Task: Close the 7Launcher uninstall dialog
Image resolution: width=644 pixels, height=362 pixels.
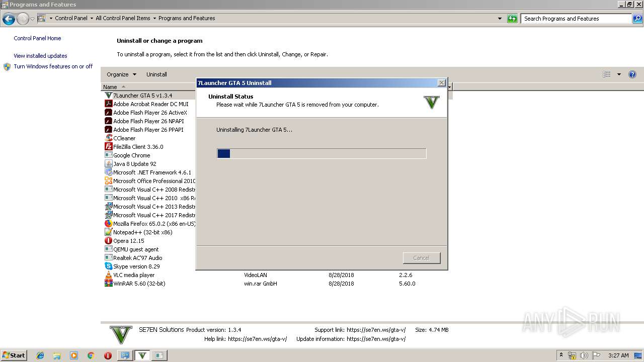Action: (x=441, y=83)
